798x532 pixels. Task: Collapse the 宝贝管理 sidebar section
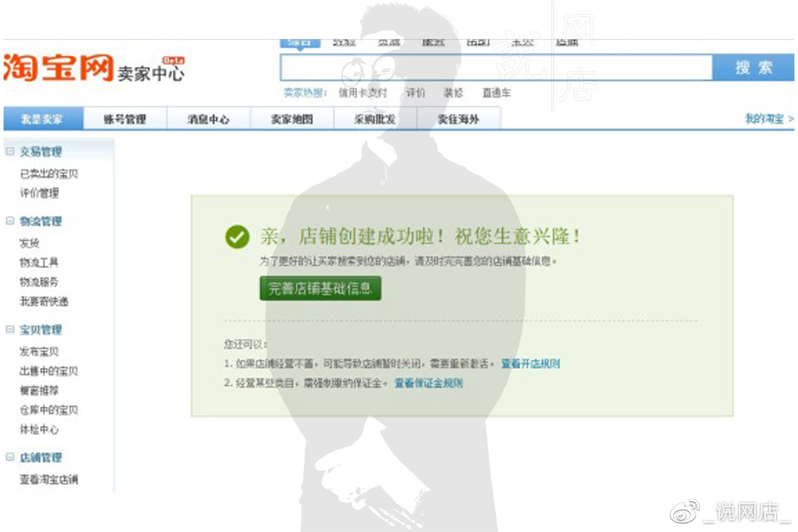pyautogui.click(x=10, y=329)
